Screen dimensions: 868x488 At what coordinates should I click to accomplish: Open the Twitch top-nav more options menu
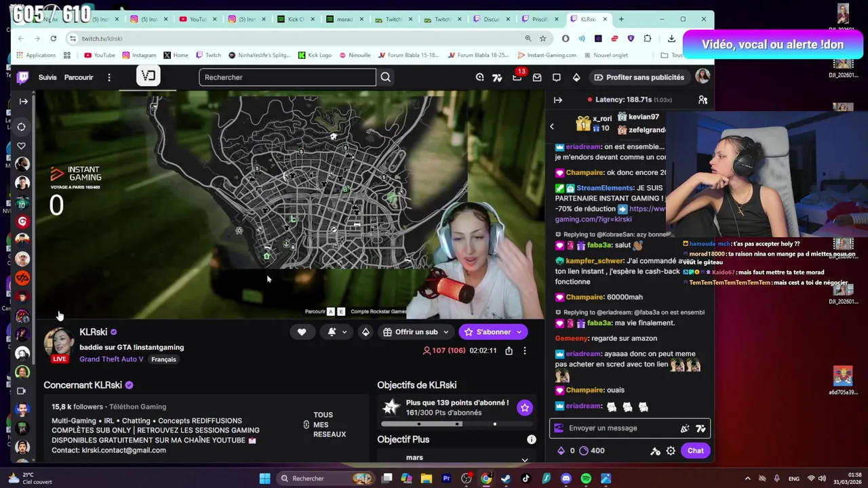tap(108, 77)
